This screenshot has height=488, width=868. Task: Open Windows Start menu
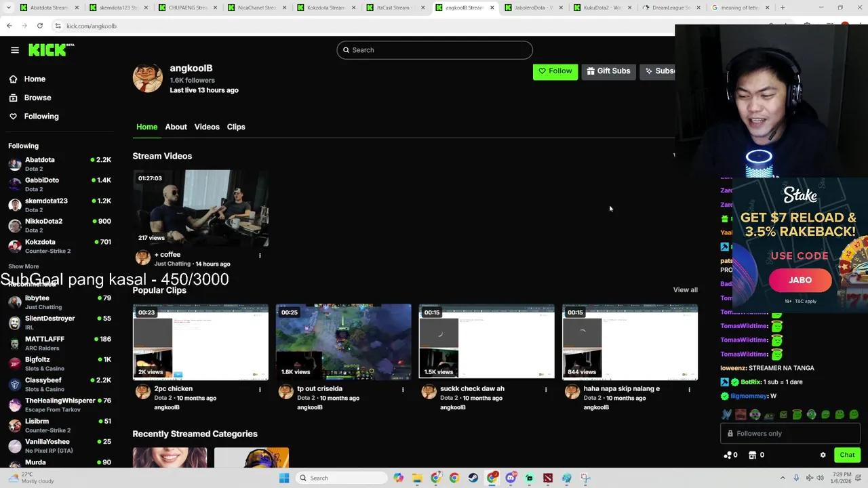(284, 479)
